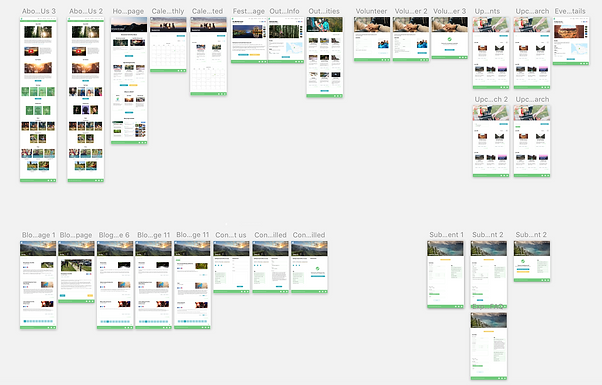
Task: Select the 'Volunteer' artboard title
Action: (x=371, y=11)
